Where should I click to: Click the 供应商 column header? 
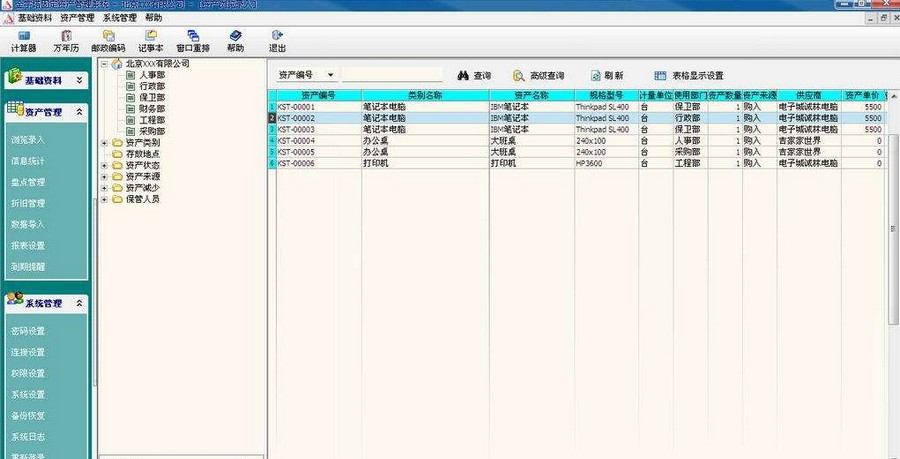click(x=809, y=95)
